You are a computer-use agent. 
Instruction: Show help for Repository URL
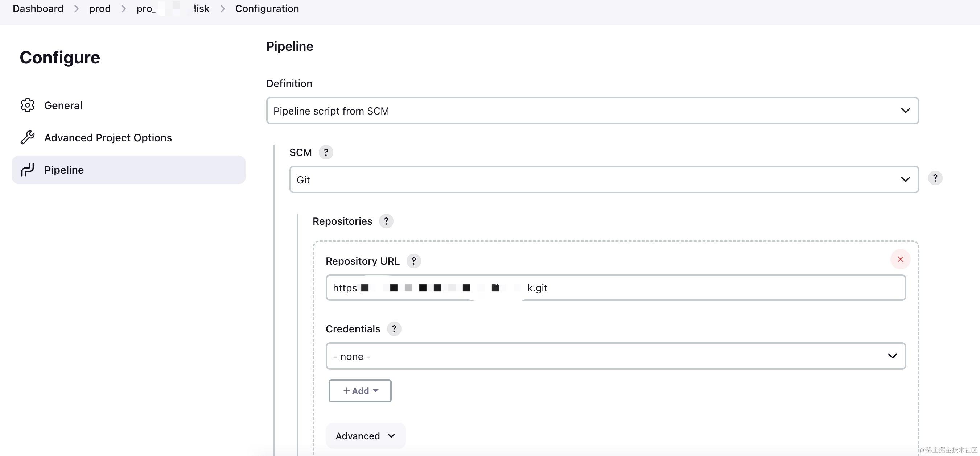click(x=413, y=261)
